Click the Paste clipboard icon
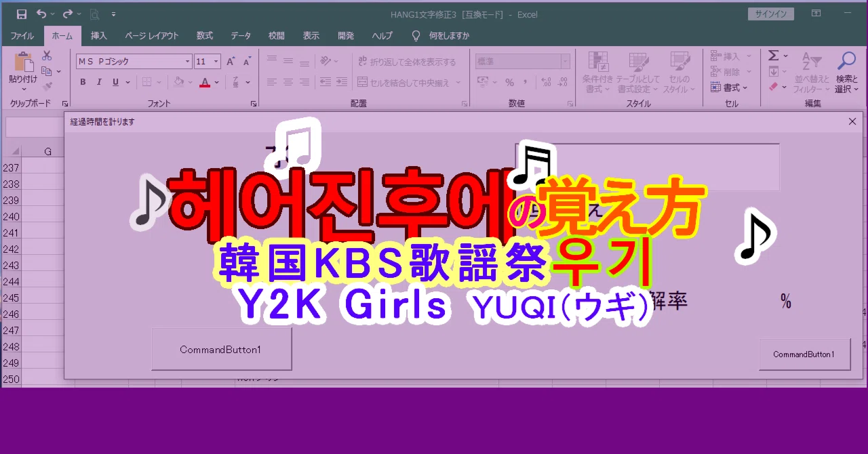Screen dimensions: 868x454 pyautogui.click(x=24, y=62)
